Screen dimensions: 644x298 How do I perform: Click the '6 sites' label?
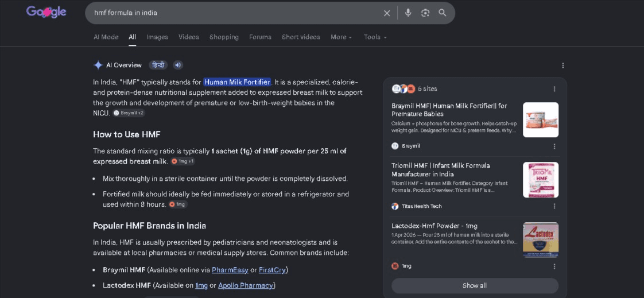pos(428,89)
